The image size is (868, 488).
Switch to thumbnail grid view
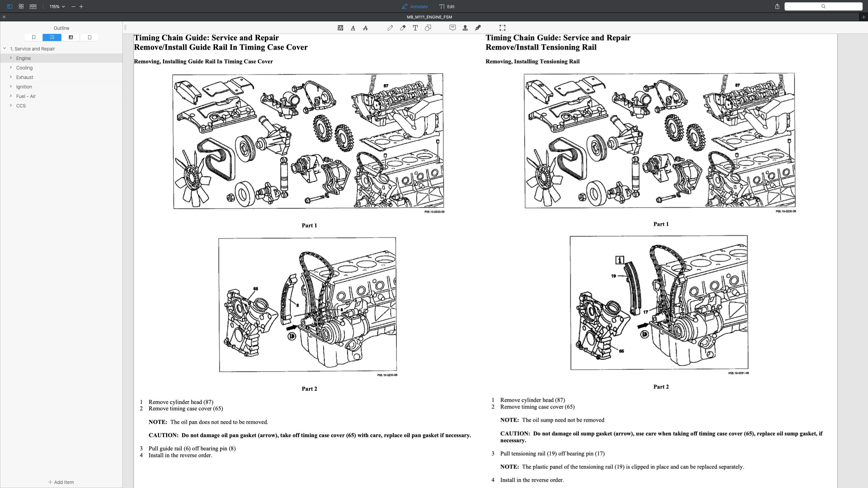pos(21,6)
